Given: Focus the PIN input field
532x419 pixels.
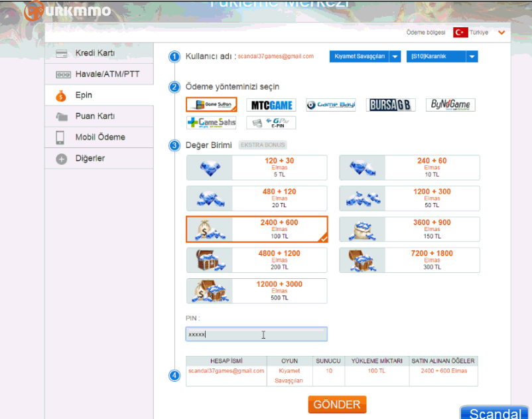Looking at the screenshot, I should click(x=257, y=334).
